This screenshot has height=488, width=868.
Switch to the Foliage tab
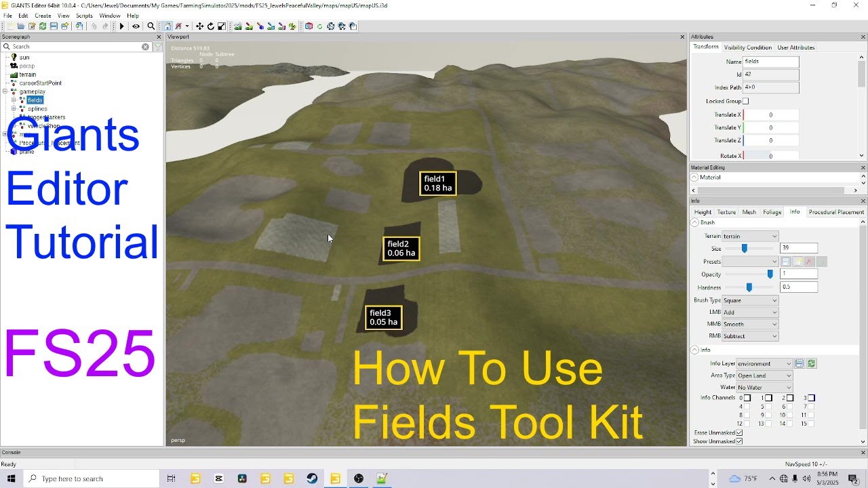coord(772,212)
